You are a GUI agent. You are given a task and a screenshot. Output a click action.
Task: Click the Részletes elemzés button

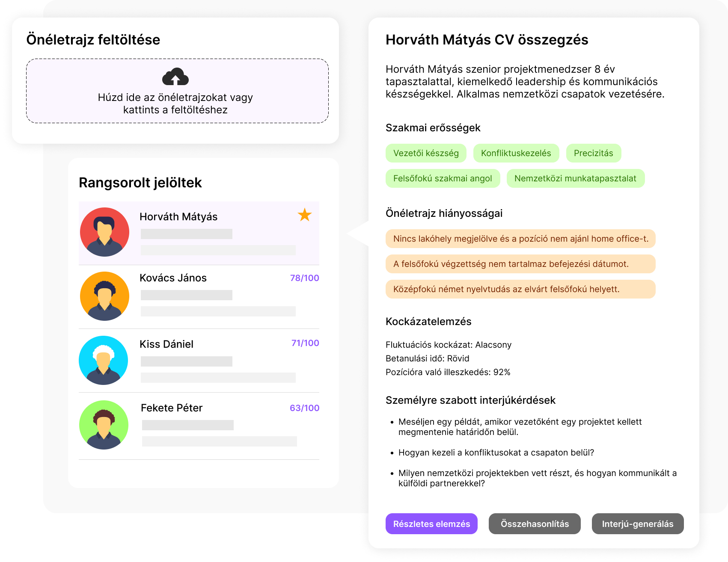[431, 524]
